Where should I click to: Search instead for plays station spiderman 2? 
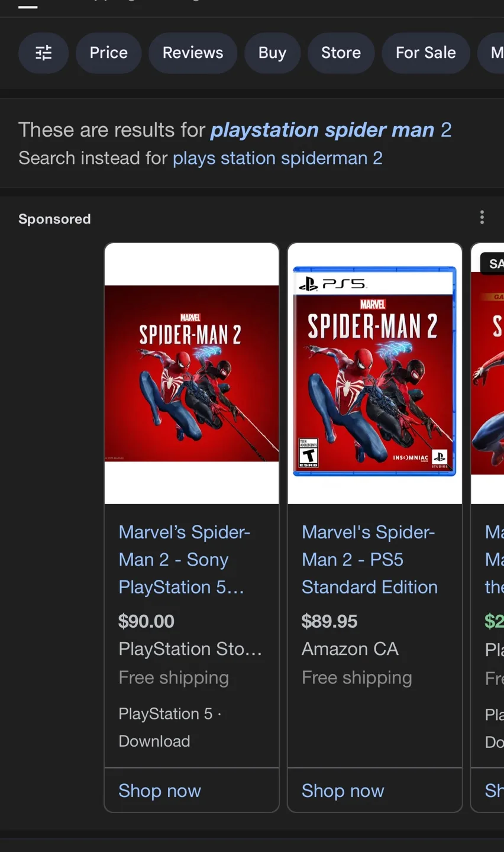pos(277,158)
